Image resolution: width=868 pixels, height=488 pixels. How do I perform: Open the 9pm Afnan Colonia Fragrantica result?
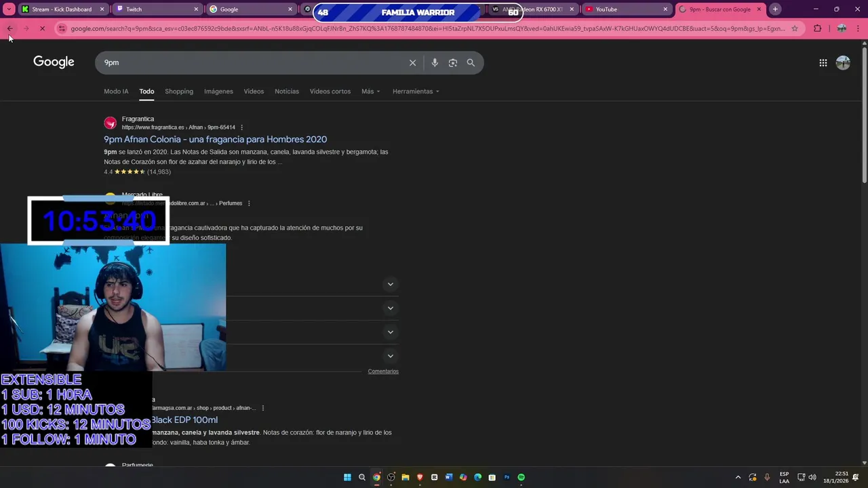(215, 139)
